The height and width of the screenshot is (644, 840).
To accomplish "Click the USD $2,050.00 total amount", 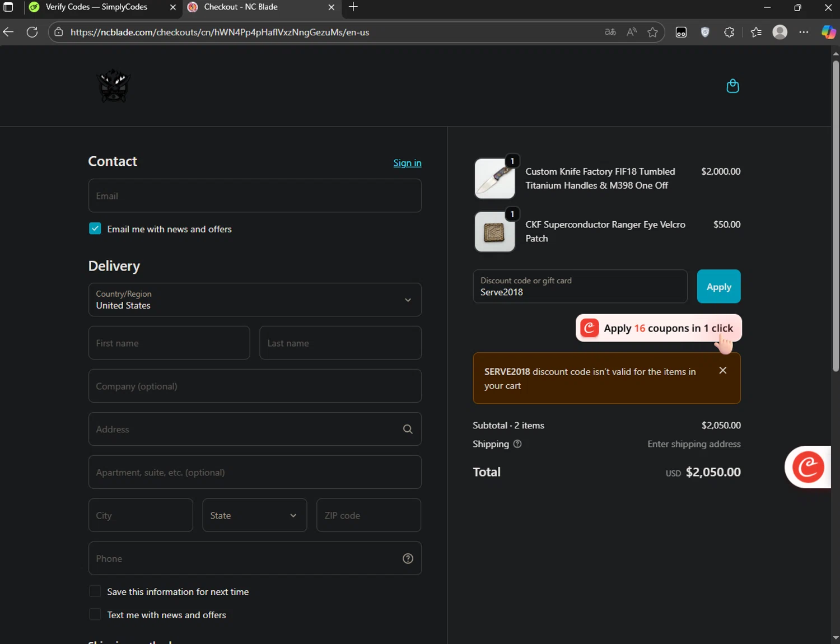I will point(703,472).
